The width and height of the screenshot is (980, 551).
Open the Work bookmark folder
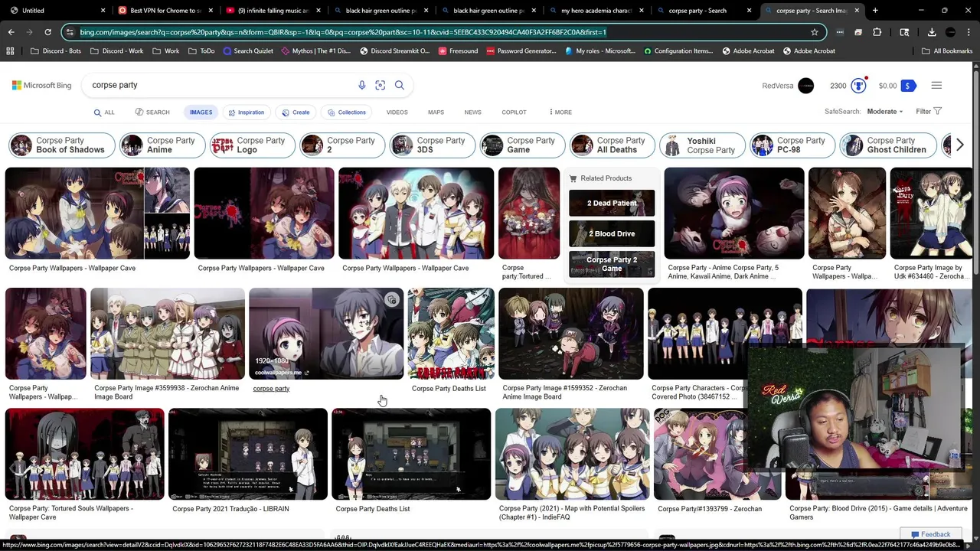[x=165, y=51]
